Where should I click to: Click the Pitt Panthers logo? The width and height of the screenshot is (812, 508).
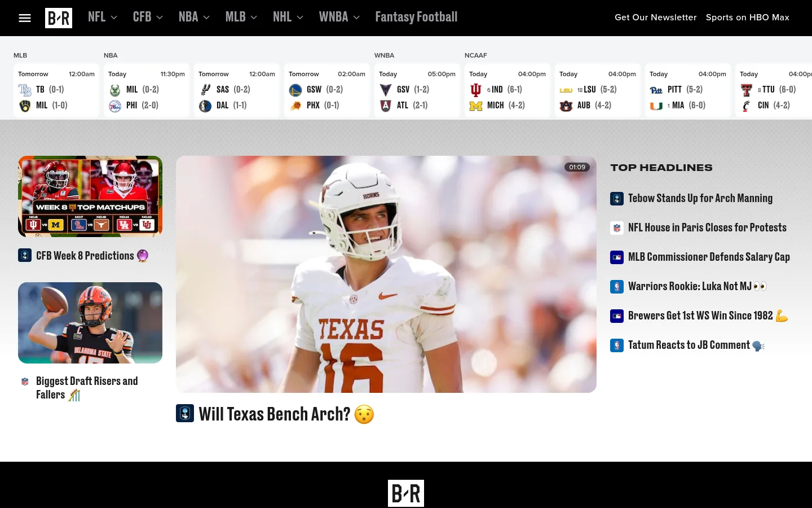point(656,90)
